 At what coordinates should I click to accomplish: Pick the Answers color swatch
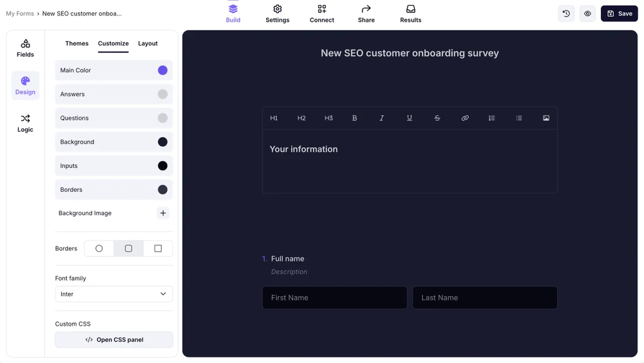163,94
